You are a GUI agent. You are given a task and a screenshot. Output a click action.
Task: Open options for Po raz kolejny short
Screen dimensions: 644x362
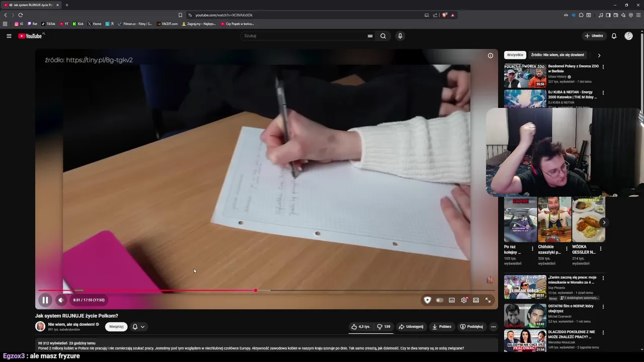[x=532, y=248]
